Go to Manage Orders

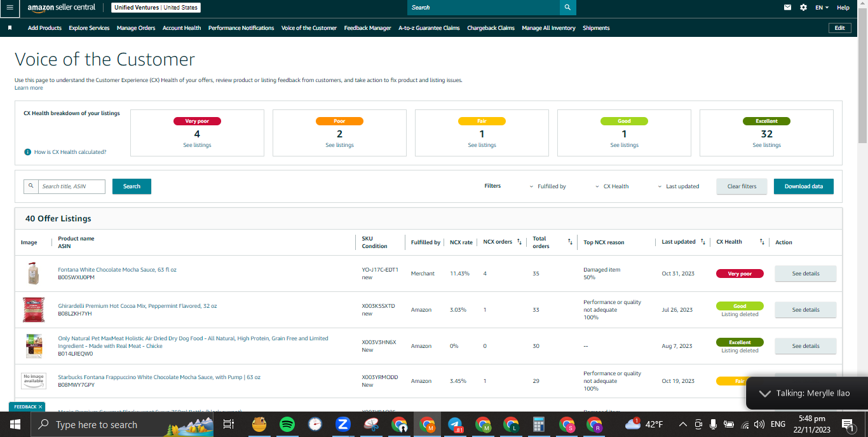136,28
